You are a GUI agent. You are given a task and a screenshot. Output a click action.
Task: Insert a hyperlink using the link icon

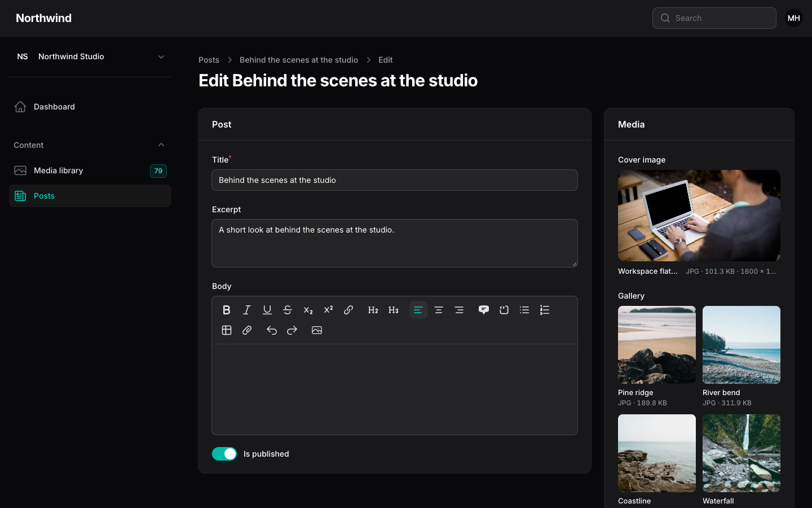pos(348,310)
